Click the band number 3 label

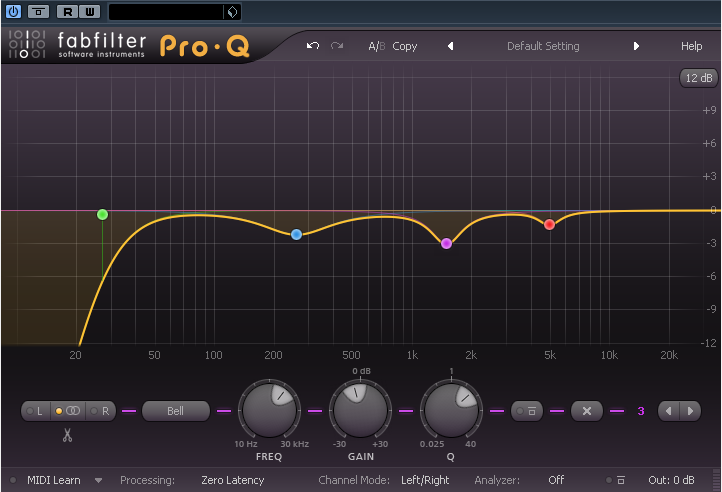(x=640, y=411)
